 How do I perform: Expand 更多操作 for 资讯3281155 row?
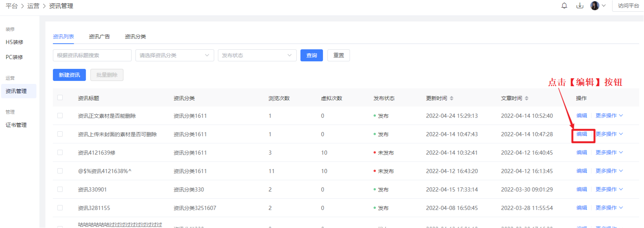click(609, 208)
